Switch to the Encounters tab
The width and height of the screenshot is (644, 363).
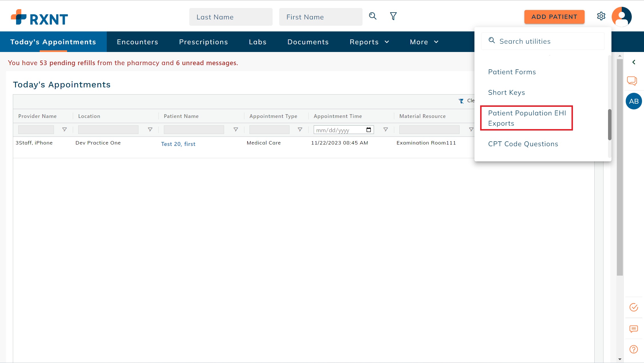click(x=137, y=42)
